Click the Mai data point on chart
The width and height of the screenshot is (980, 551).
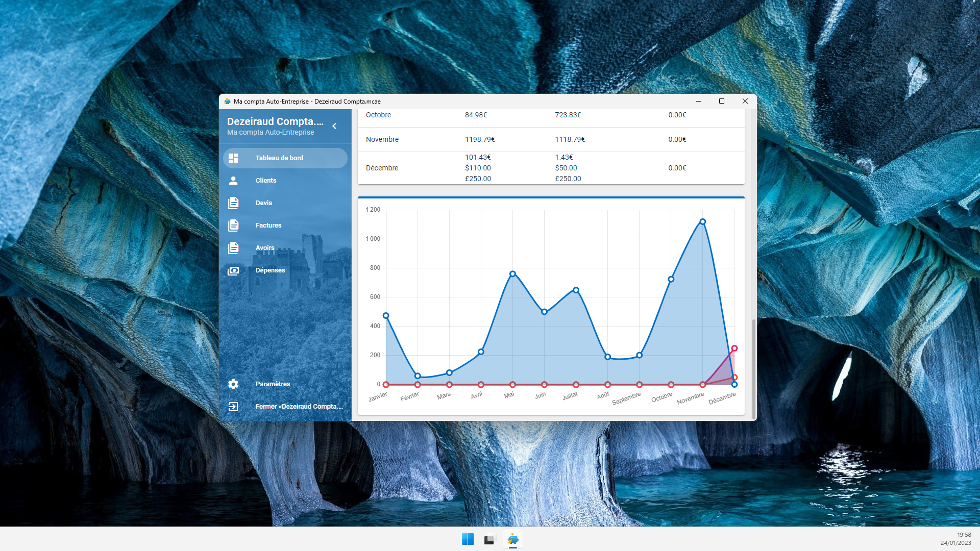[512, 274]
